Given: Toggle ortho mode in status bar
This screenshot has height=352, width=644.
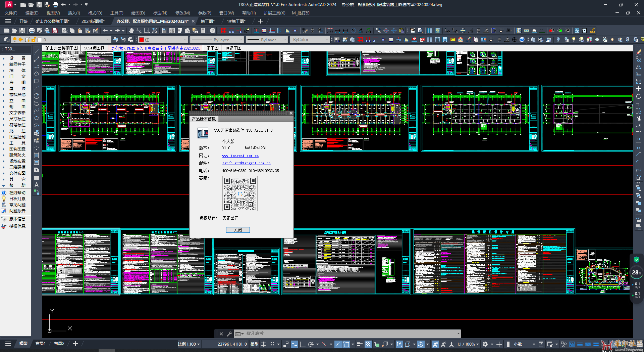Looking at the screenshot, I should tap(302, 344).
